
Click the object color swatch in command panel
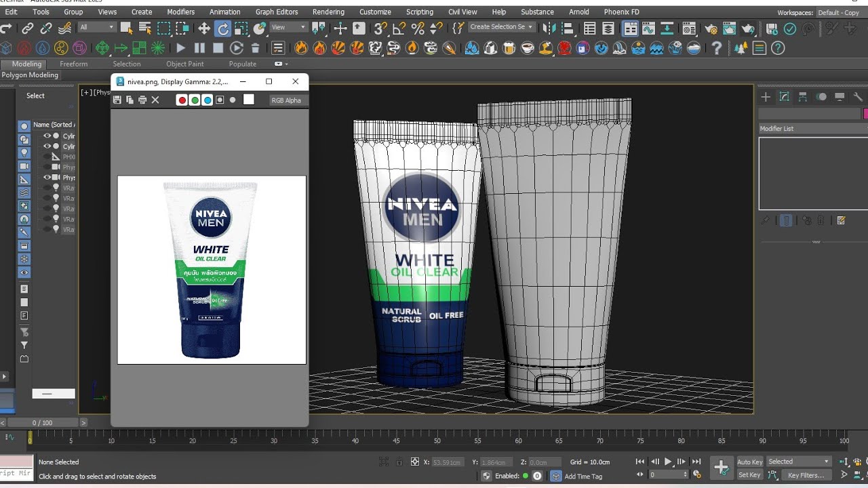(865, 113)
